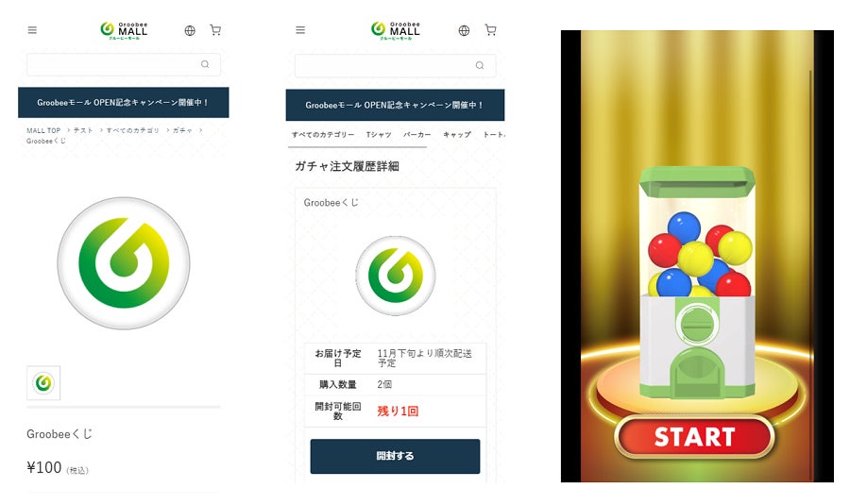850x504 pixels.
Task: Click MALL TOP breadcrumb link
Action: pyautogui.click(x=43, y=130)
